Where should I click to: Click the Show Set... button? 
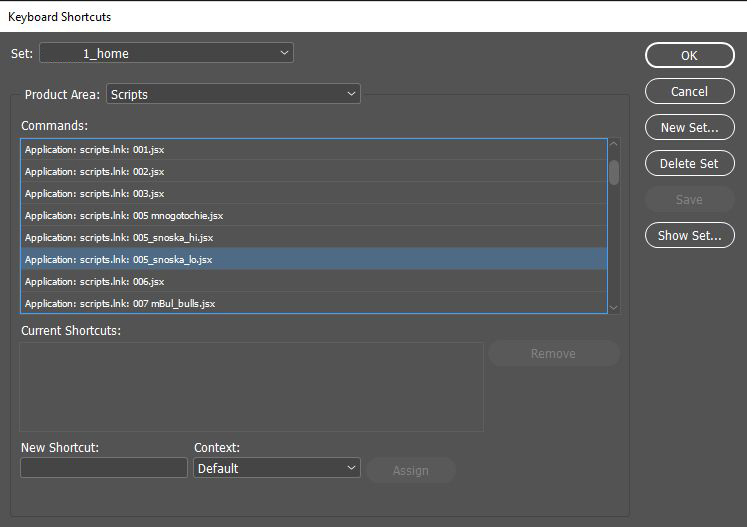click(x=689, y=235)
